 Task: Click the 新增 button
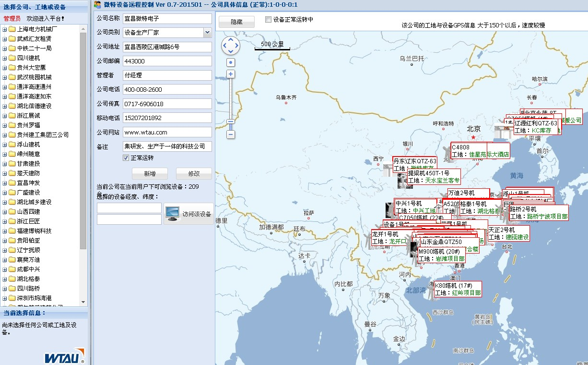pyautogui.click(x=150, y=173)
